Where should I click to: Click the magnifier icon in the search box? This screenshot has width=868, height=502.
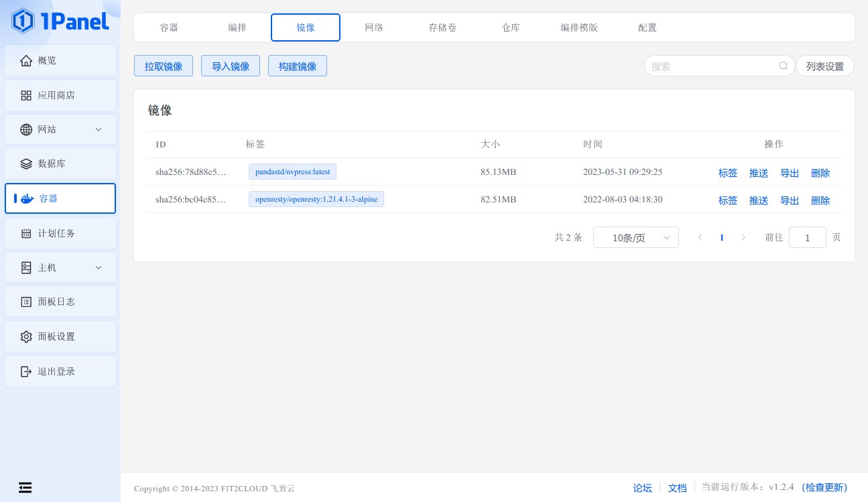click(784, 66)
